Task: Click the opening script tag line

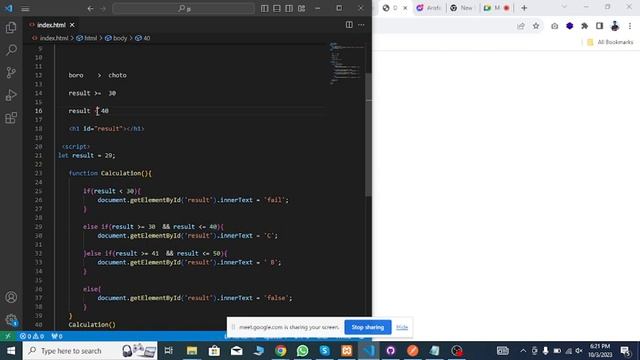Action: (x=76, y=147)
